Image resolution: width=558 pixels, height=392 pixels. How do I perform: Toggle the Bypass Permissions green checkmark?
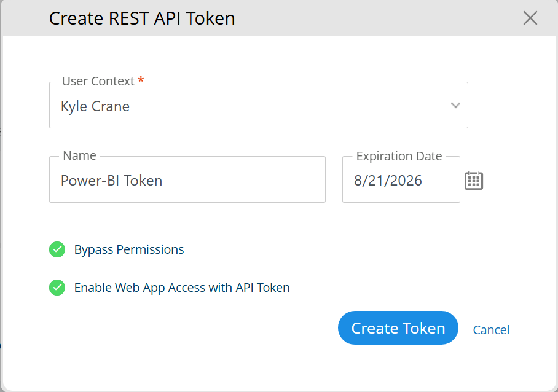coord(57,249)
